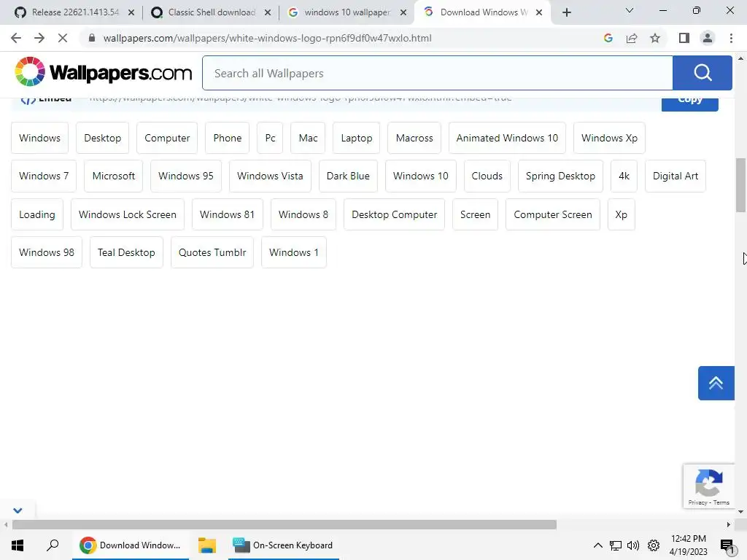This screenshot has width=747, height=560.
Task: Click the Windows Lock Screen tag
Action: tap(127, 214)
